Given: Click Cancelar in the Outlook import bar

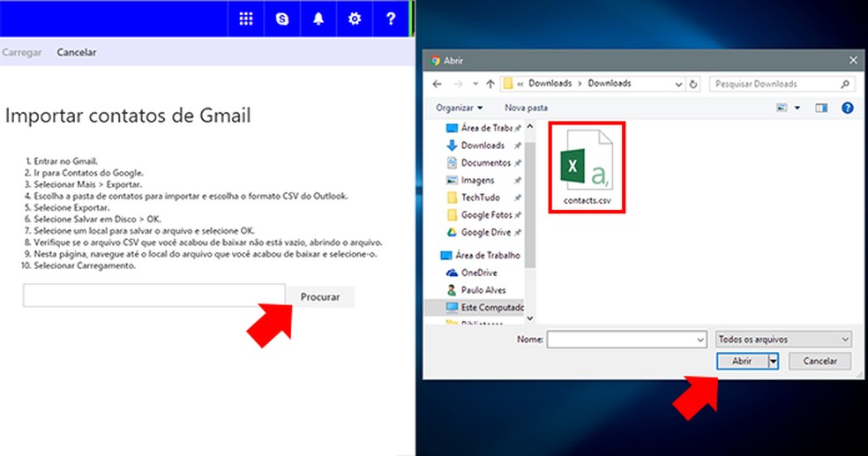Looking at the screenshot, I should (x=77, y=53).
